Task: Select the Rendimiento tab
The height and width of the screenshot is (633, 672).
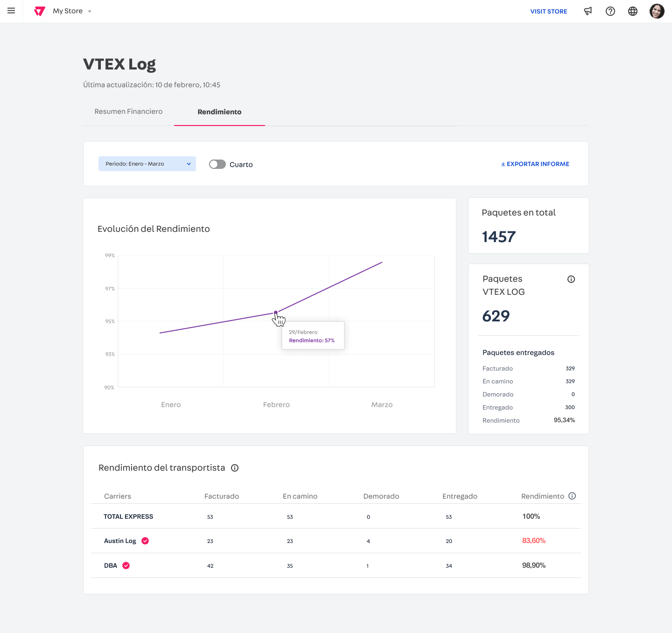Action: coord(219,112)
